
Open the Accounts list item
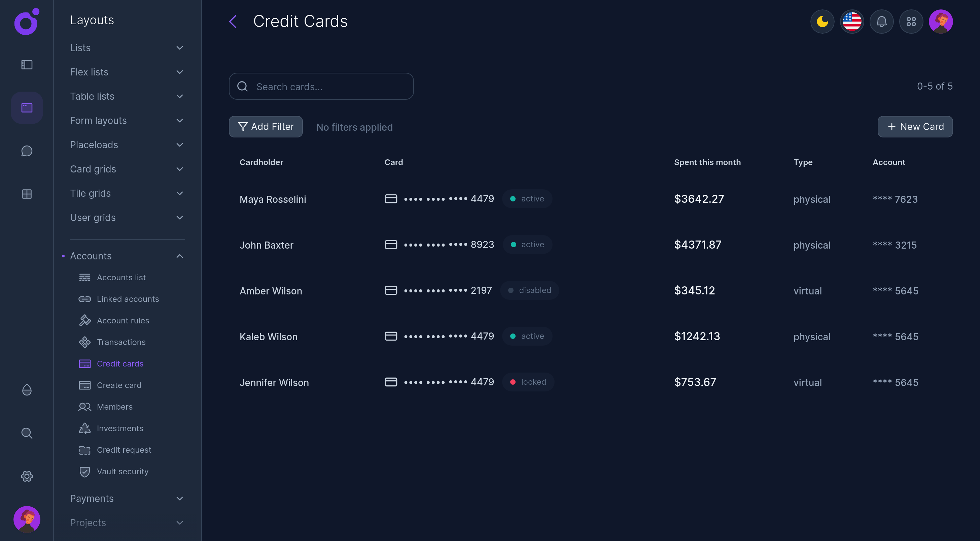pyautogui.click(x=121, y=277)
